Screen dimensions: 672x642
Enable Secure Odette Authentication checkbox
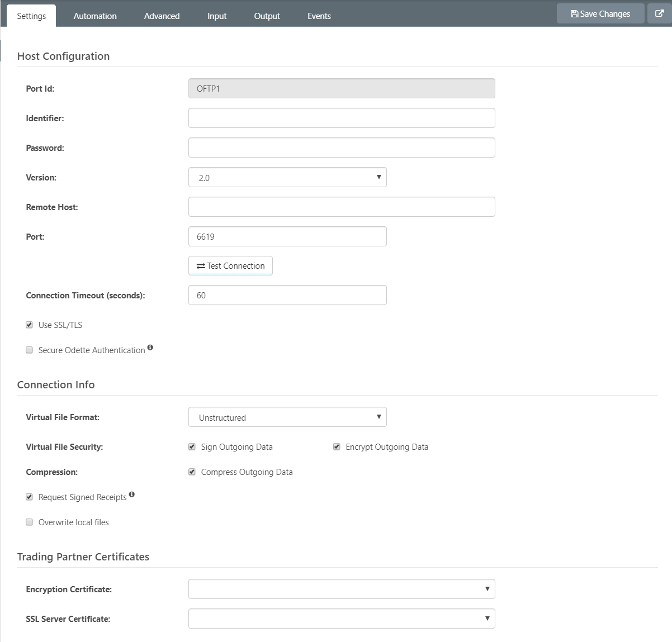[29, 350]
